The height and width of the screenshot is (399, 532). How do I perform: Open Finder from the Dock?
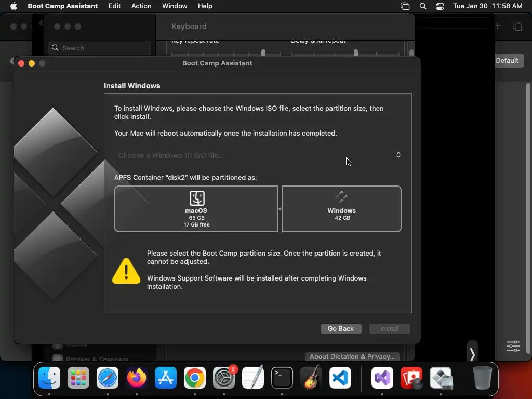click(49, 378)
